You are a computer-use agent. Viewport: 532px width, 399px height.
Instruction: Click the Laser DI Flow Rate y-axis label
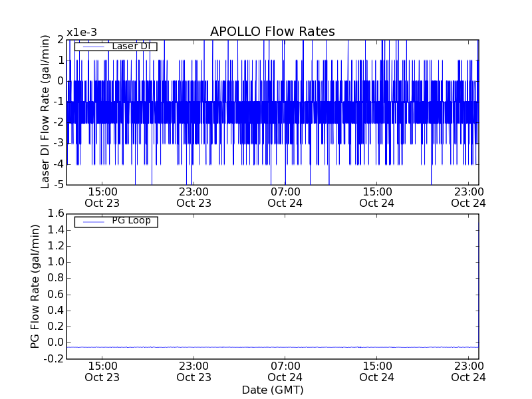click(46, 112)
